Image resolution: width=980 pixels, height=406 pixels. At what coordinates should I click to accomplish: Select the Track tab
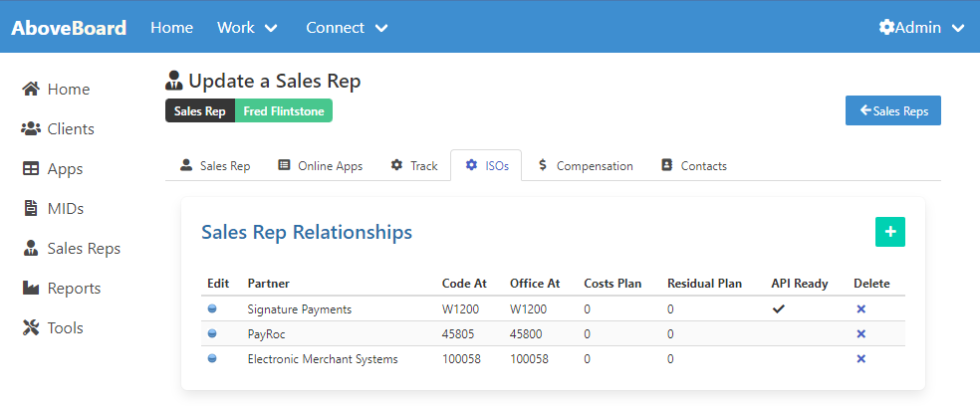pos(413,166)
